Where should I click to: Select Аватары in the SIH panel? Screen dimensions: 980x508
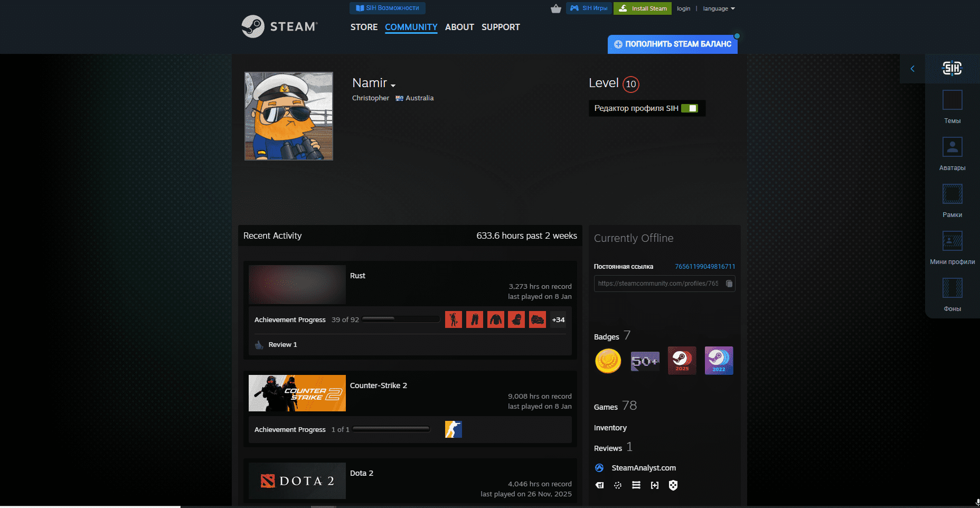[952, 151]
